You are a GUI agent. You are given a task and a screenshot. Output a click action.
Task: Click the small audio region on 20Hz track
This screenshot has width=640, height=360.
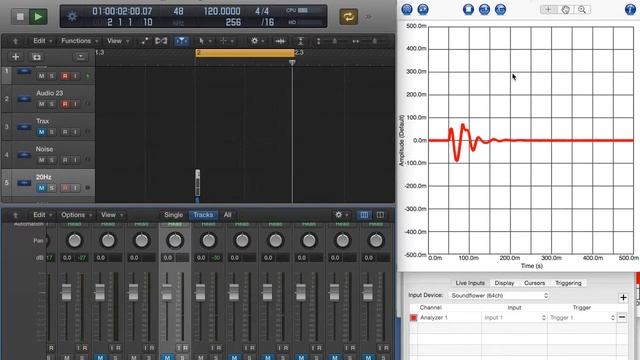point(198,183)
